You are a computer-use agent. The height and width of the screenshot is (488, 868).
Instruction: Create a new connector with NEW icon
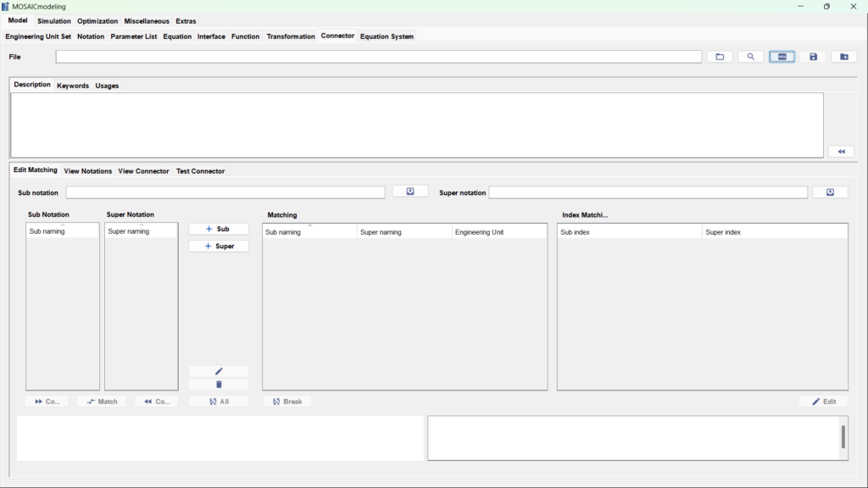click(782, 57)
